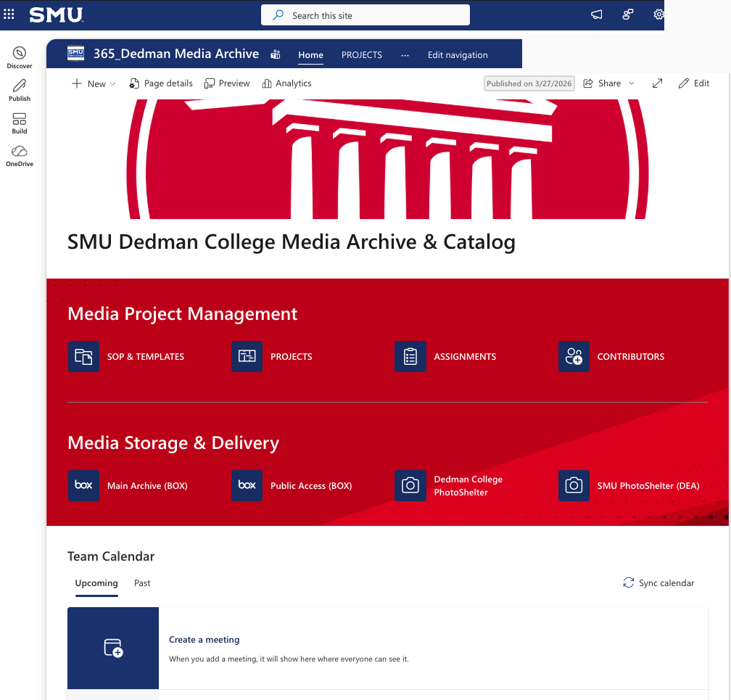The height and width of the screenshot is (700, 731).
Task: Click the expand content arrows icon
Action: tap(657, 83)
